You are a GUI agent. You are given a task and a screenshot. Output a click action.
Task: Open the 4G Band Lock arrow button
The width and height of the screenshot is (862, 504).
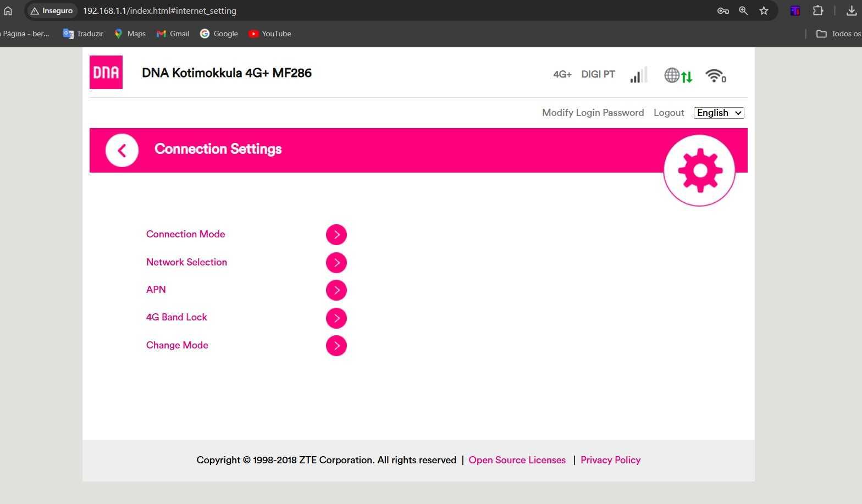(x=336, y=318)
